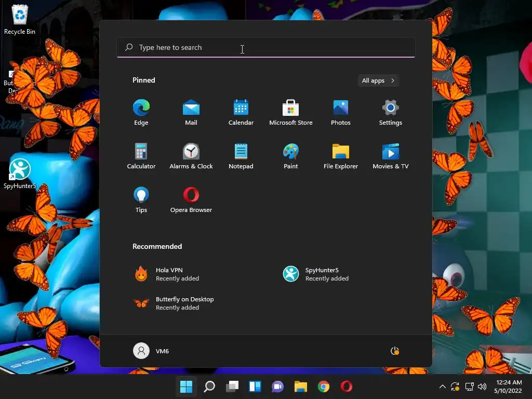Open the VM6 user account menu
Image resolution: width=532 pixels, height=399 pixels.
[151, 351]
